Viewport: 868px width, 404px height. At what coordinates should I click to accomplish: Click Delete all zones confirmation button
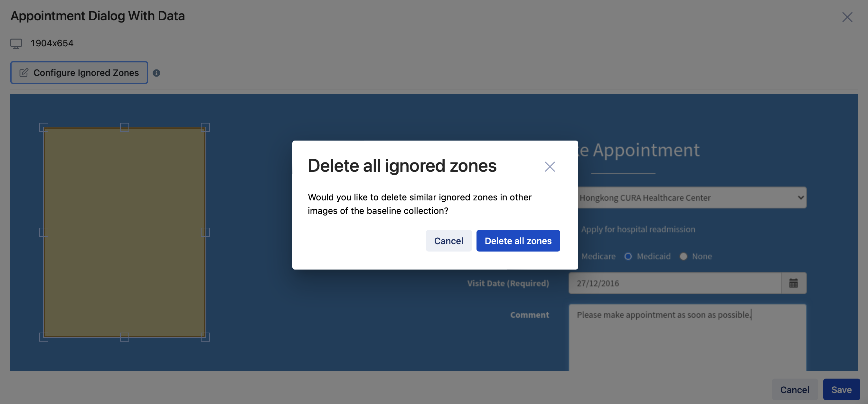[518, 240]
